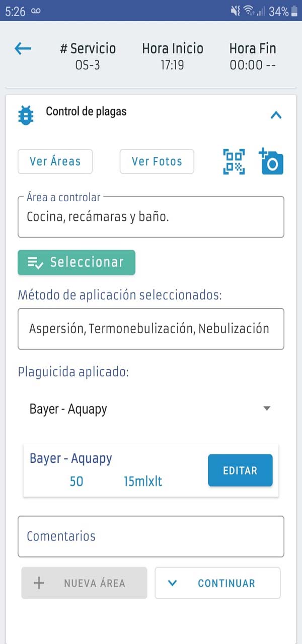Image resolution: width=302 pixels, height=644 pixels.
Task: Tap the Comentarios text field
Action: pyautogui.click(x=150, y=536)
